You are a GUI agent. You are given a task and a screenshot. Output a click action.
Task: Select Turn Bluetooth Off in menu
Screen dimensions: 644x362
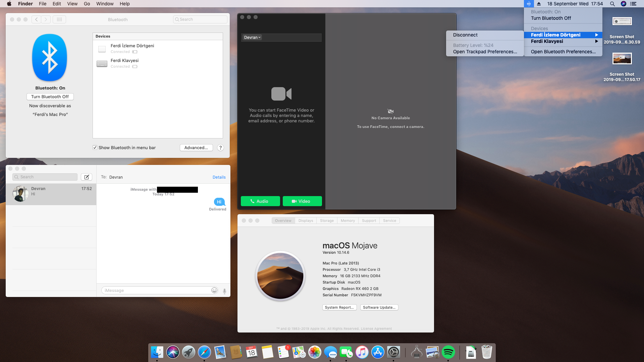563,18
